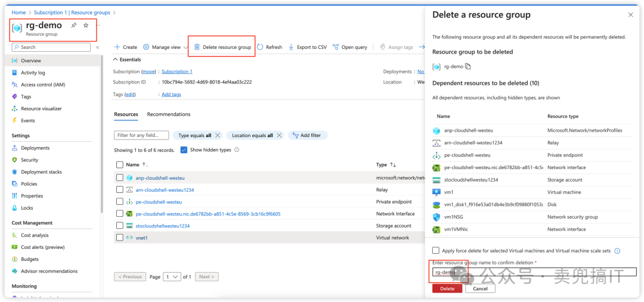Image resolution: width=644 pixels, height=302 pixels.
Task: Click Cancel in the delete panel
Action: [x=480, y=288]
